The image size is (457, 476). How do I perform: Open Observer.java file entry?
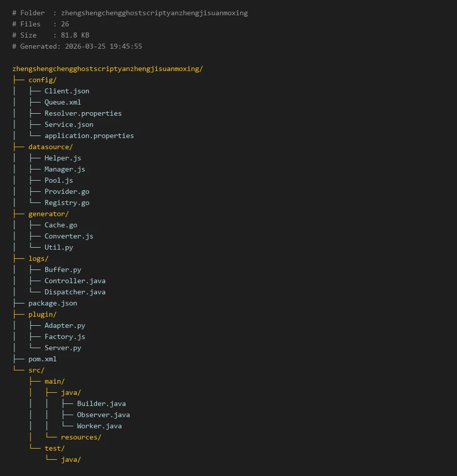[103, 415]
